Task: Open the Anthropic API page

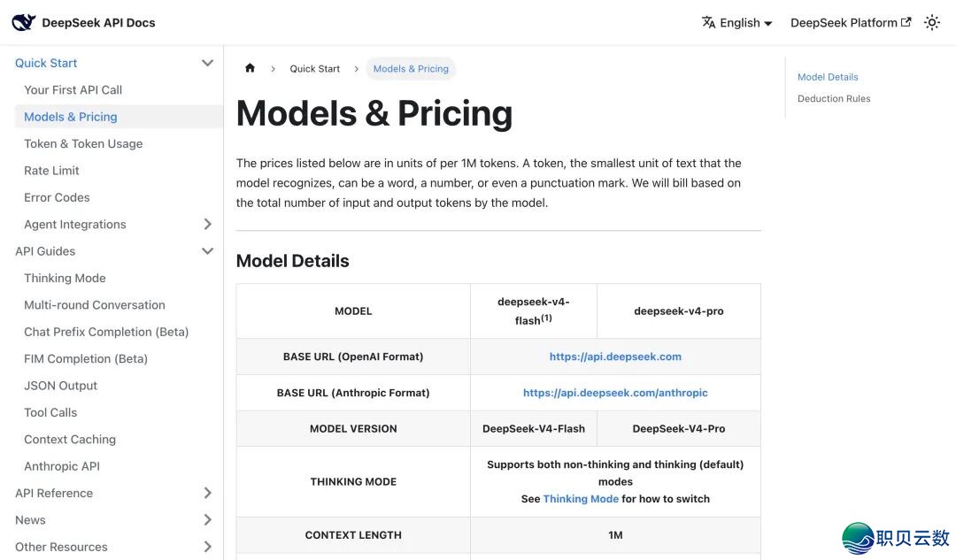Action: pos(62,465)
